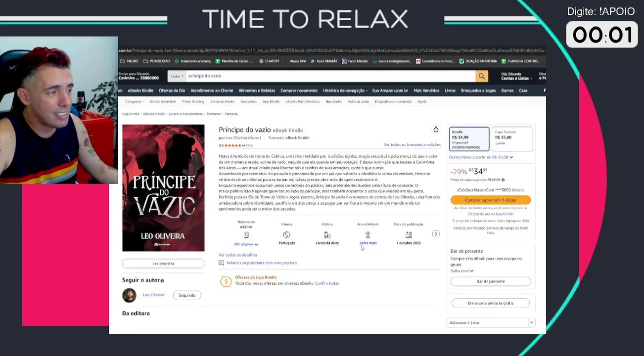Expand Saiba mais under Dar de presente
Screen dimensions: 644x356
pyautogui.click(x=462, y=271)
